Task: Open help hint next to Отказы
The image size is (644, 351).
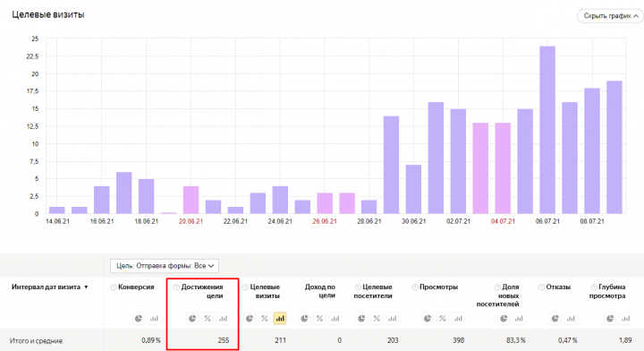Action: [541, 287]
